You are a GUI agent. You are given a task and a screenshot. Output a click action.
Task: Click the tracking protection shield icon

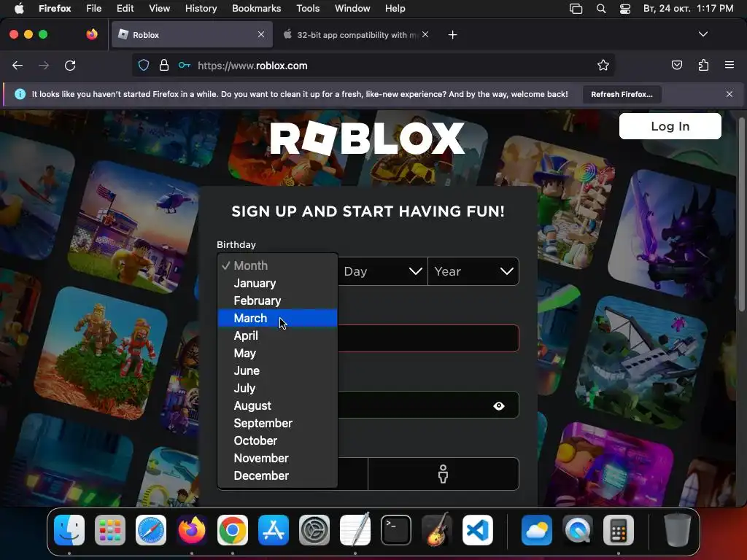[x=144, y=65]
